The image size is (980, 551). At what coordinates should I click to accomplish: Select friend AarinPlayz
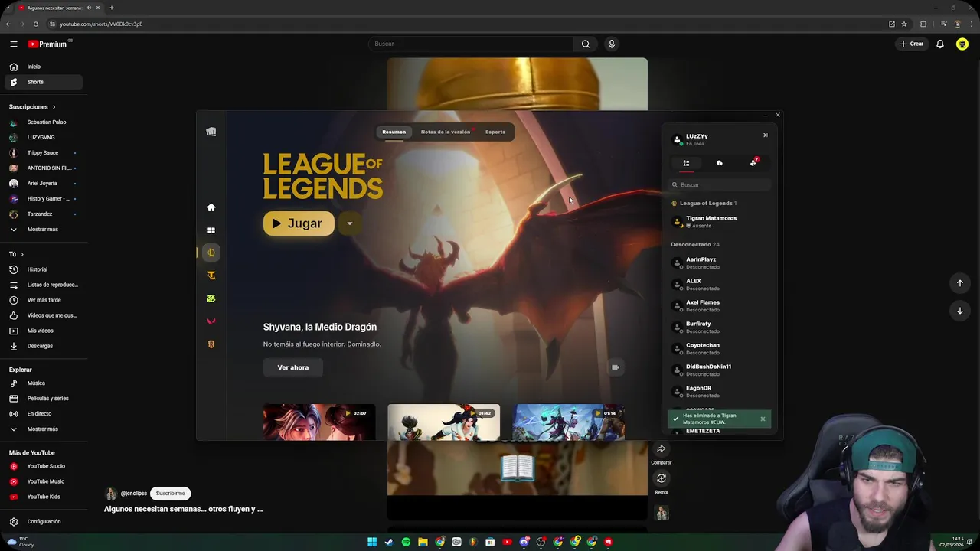pos(720,263)
